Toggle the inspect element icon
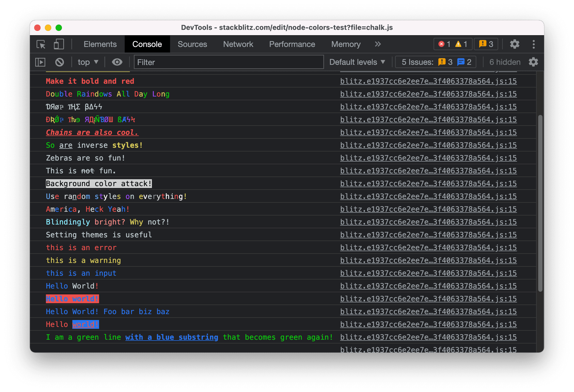The image size is (574, 392). coord(42,43)
